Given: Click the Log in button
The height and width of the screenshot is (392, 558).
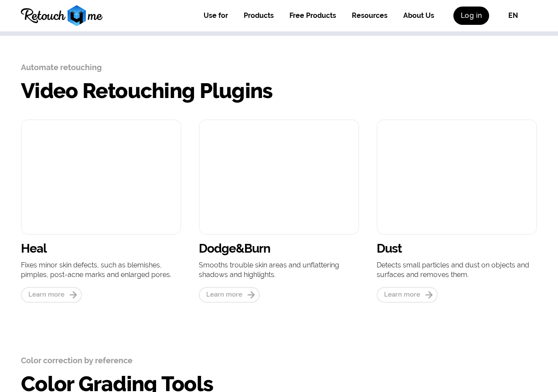Looking at the screenshot, I should [471, 16].
